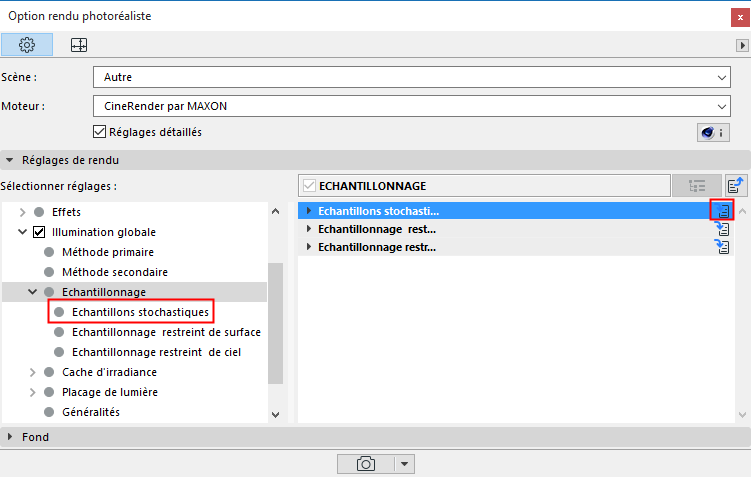This screenshot has height=477, width=751.
Task: Select the Echantillonnage tree item
Action: 103,292
